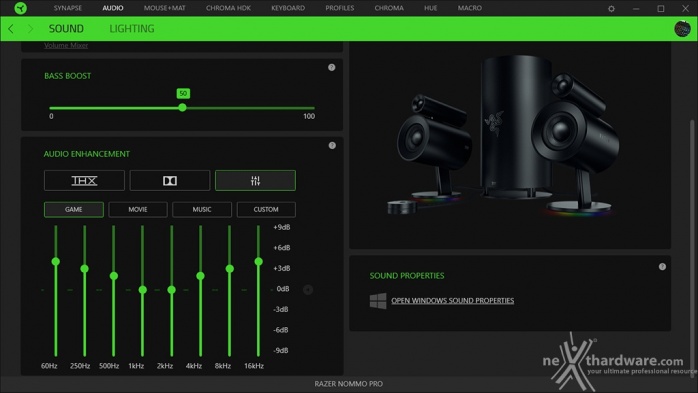The height and width of the screenshot is (393, 698).
Task: Enable Dolby audio enhancement mode
Action: [170, 180]
